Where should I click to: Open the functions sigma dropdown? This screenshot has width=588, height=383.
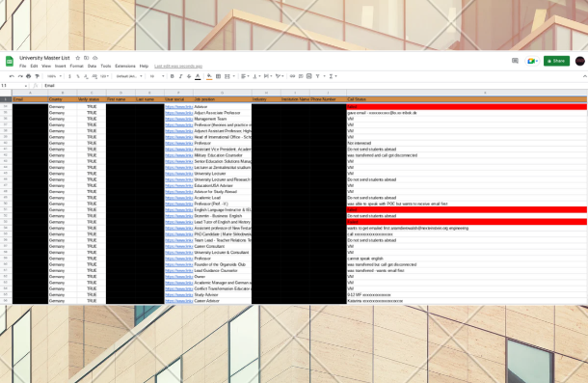333,76
